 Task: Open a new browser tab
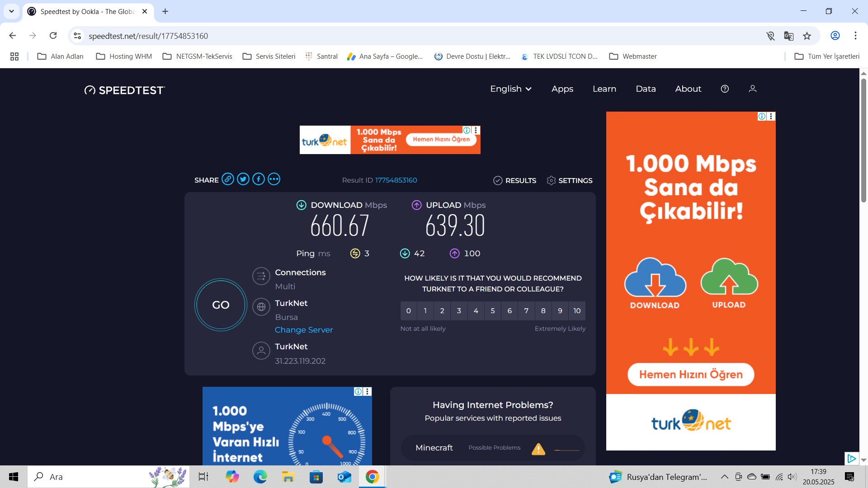pos(165,11)
